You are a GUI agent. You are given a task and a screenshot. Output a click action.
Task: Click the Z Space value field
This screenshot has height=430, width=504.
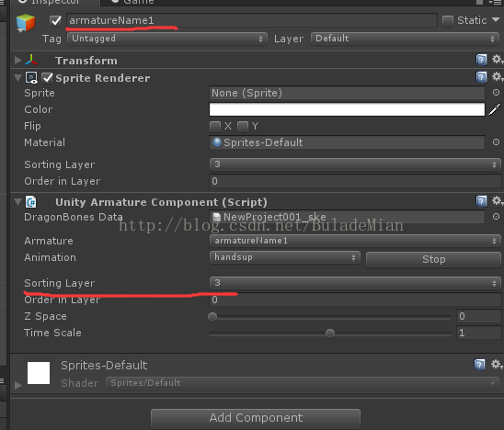coord(478,316)
